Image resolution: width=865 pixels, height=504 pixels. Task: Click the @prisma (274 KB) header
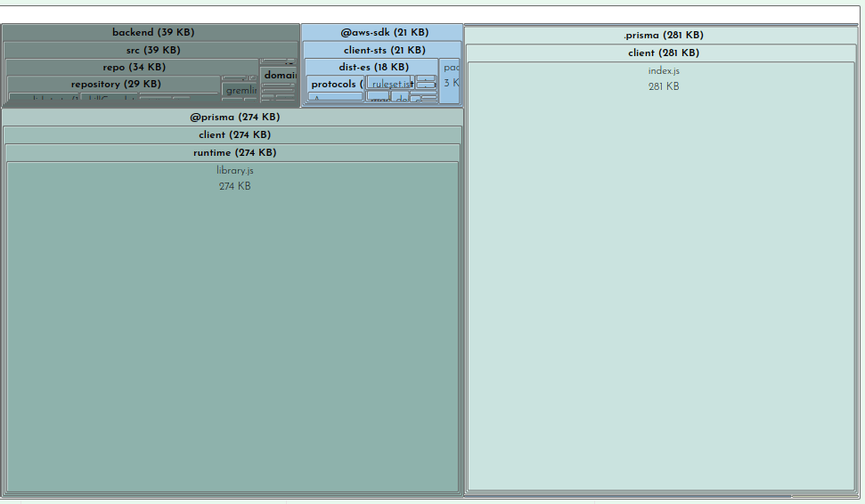click(233, 117)
